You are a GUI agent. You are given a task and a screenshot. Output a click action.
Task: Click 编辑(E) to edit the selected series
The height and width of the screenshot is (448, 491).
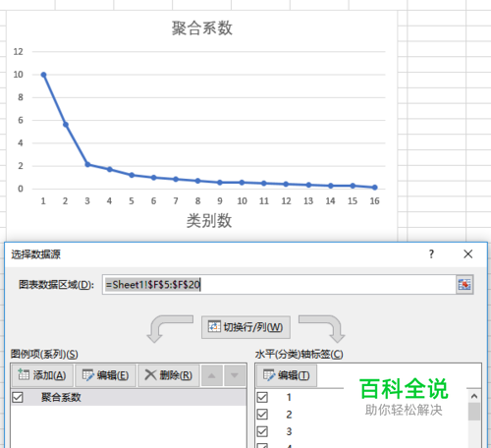[x=105, y=375]
